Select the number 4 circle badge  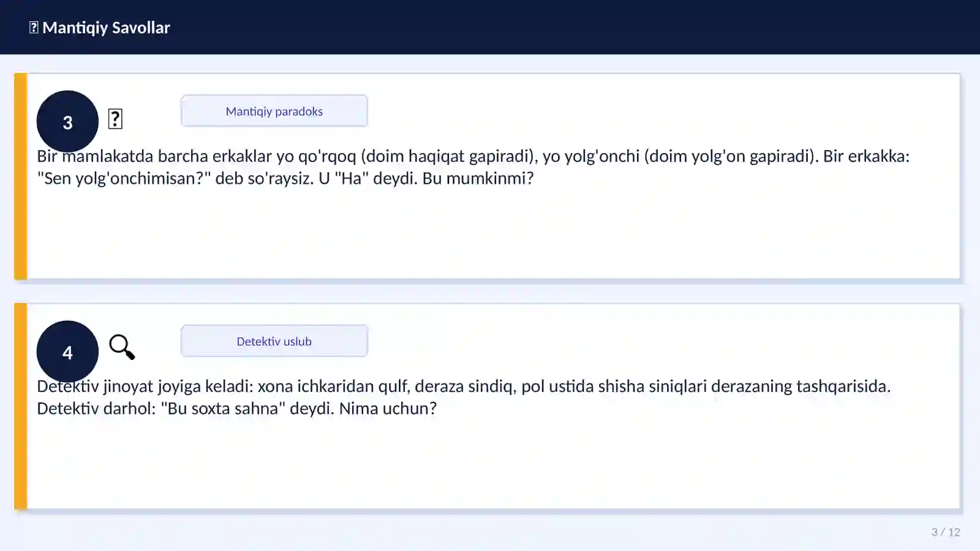coord(67,351)
